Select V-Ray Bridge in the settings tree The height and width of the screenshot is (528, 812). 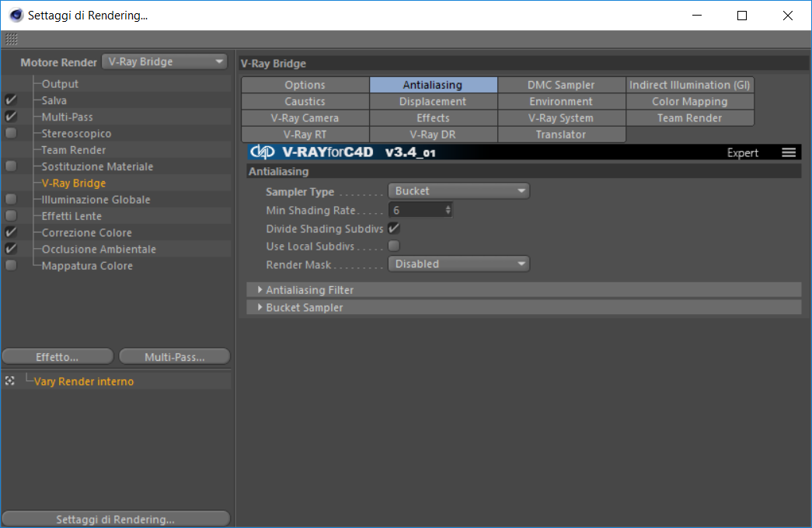click(74, 183)
